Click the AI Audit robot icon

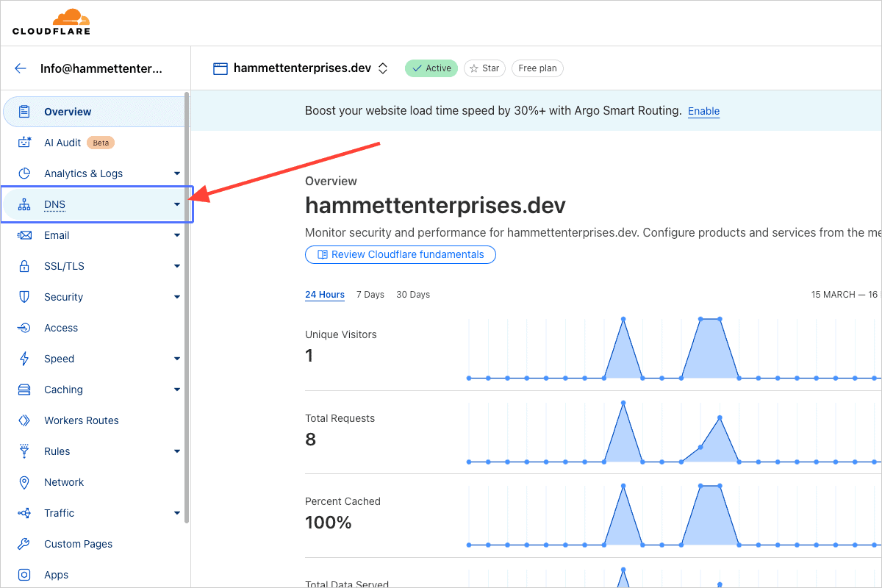pyautogui.click(x=24, y=143)
